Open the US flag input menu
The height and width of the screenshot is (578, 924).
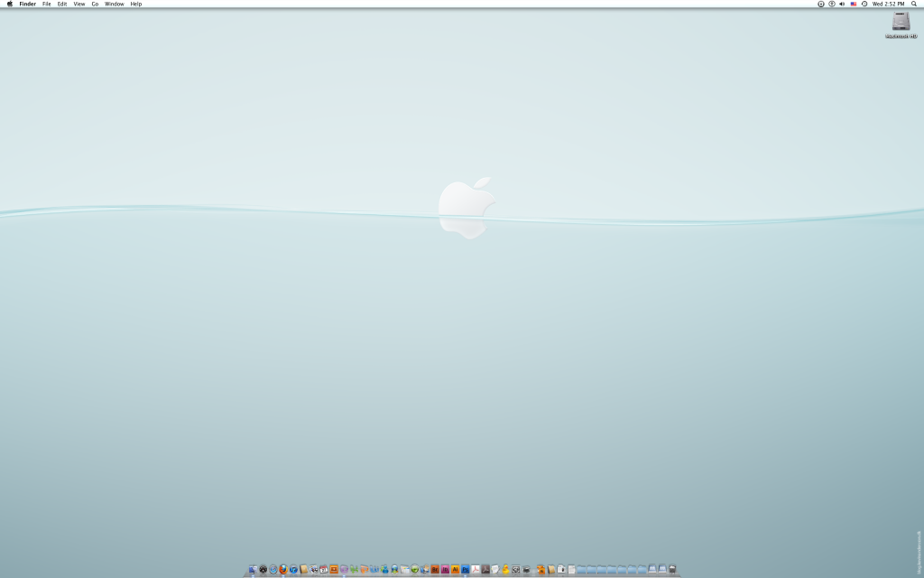point(853,5)
